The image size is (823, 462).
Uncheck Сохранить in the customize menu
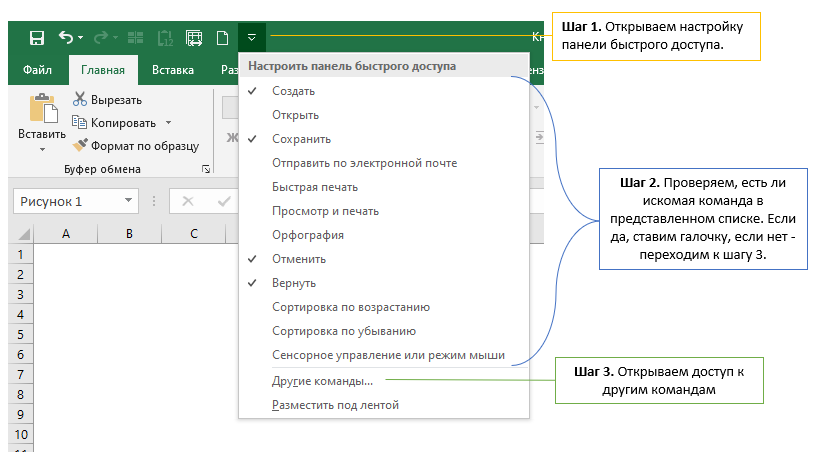point(384,139)
